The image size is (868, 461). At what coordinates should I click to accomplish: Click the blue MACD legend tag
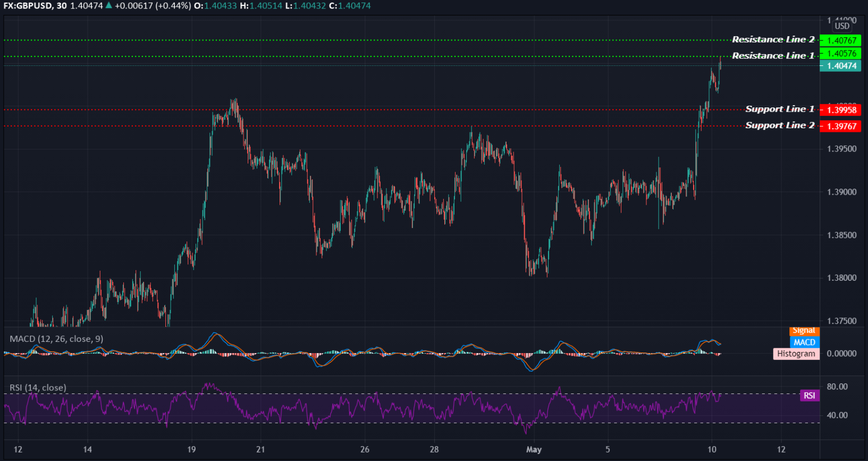(x=804, y=342)
